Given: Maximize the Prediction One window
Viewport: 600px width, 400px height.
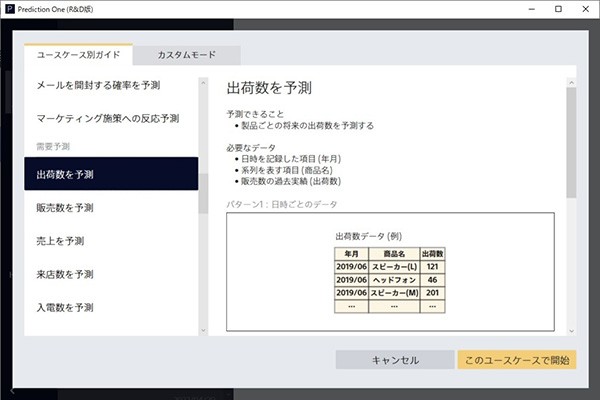Looking at the screenshot, I should 558,9.
